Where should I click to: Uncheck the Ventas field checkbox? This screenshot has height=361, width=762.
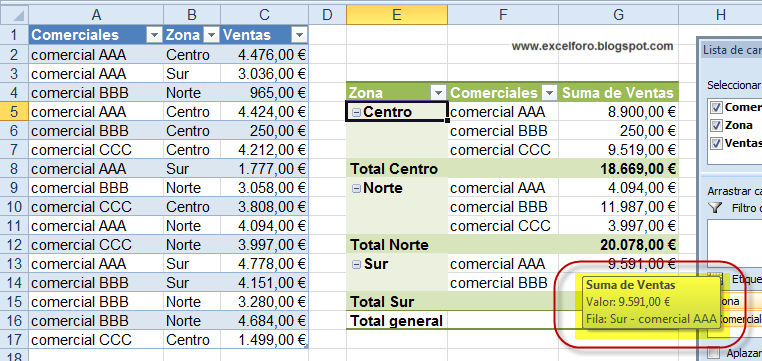point(716,143)
